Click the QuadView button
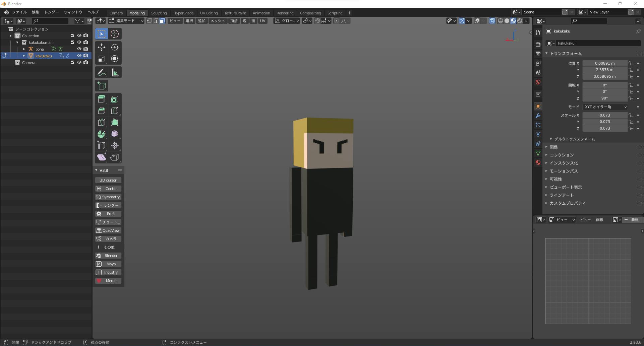This screenshot has width=644, height=346. [108, 230]
